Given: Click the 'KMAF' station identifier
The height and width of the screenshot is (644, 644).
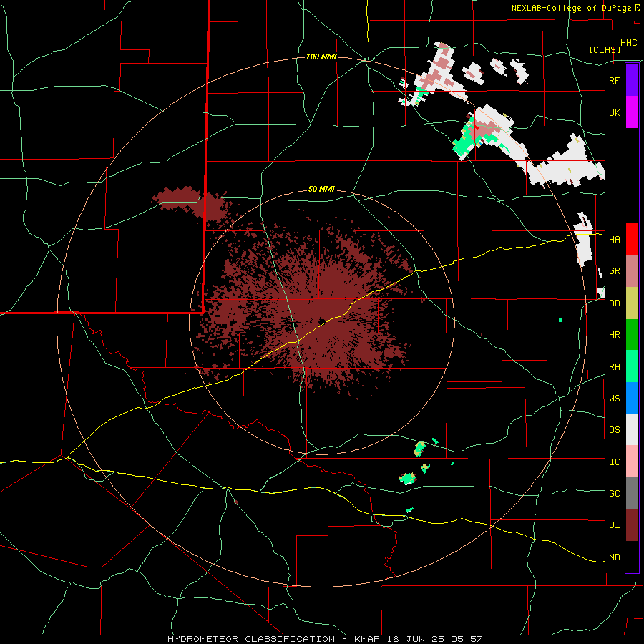Looking at the screenshot, I should [367, 639].
